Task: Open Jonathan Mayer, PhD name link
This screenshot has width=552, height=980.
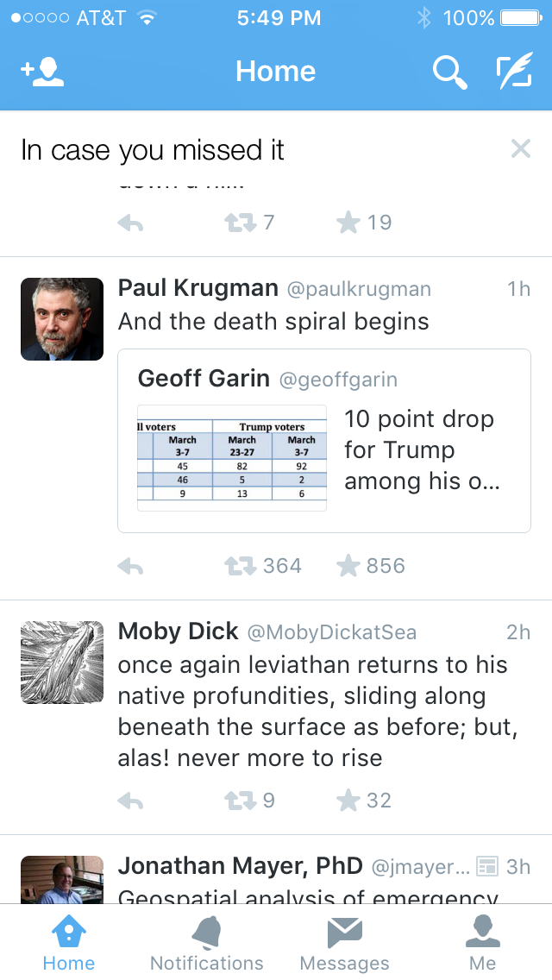Action: (240, 866)
